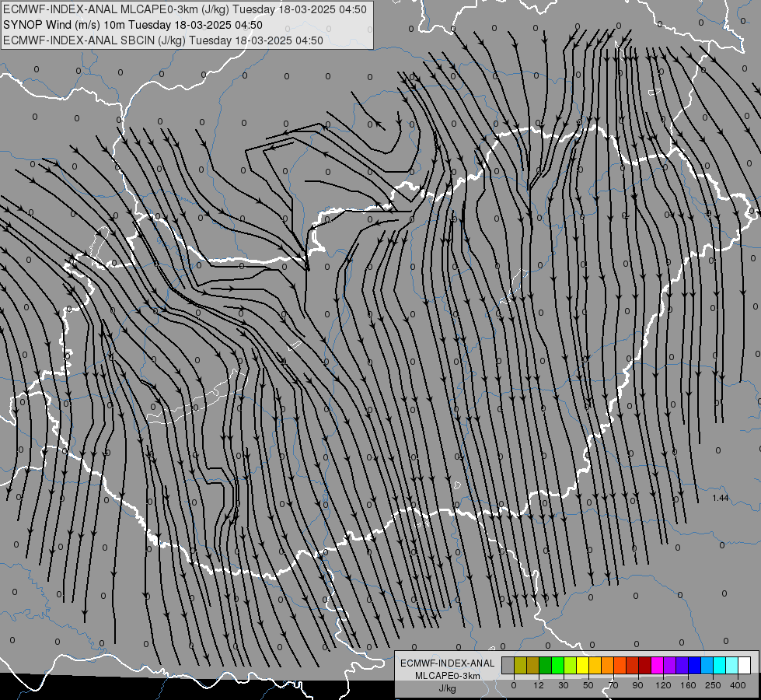Click the 1.44 value on the map

pyautogui.click(x=721, y=498)
